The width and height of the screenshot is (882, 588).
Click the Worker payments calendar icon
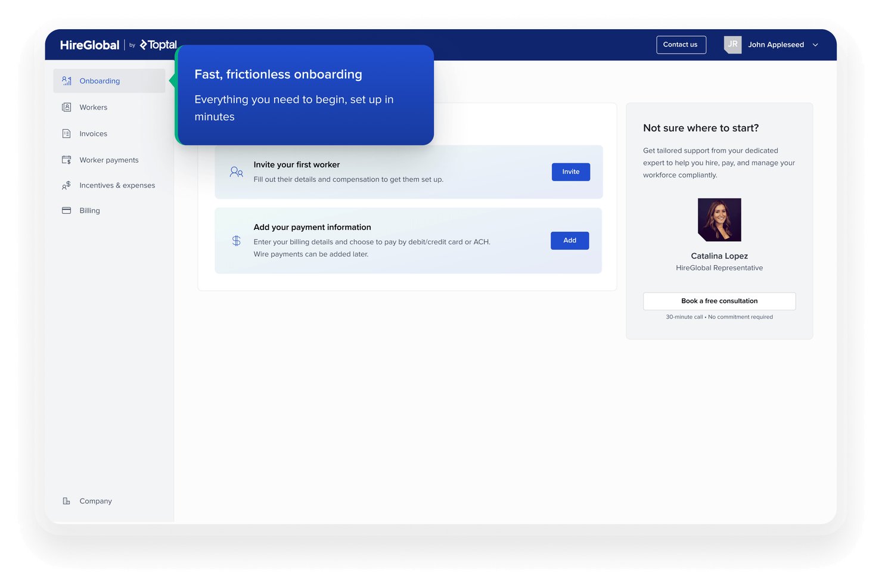(x=67, y=160)
